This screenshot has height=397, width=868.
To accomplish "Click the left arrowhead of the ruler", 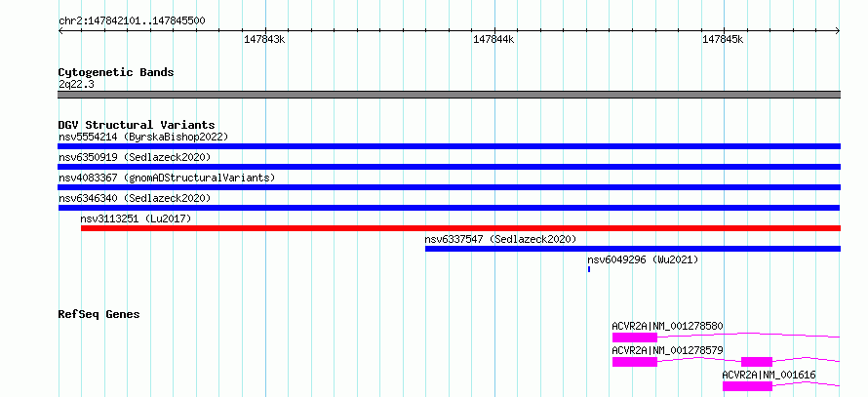I will tap(60, 31).
